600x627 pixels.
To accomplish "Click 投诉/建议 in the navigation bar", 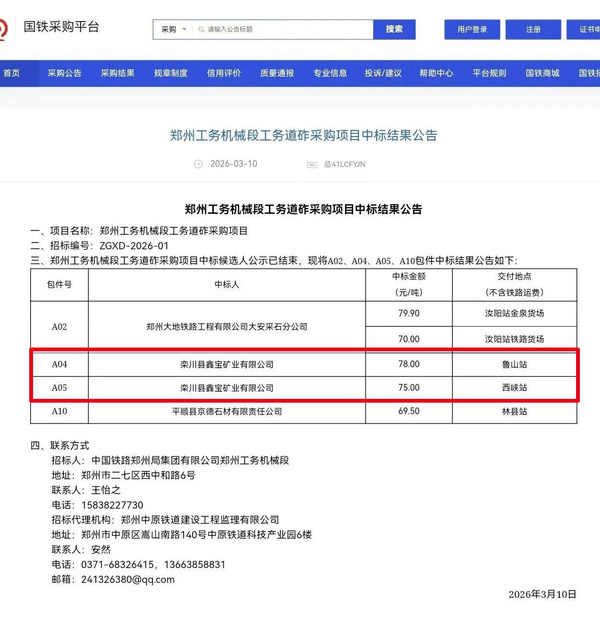I will click(x=383, y=73).
